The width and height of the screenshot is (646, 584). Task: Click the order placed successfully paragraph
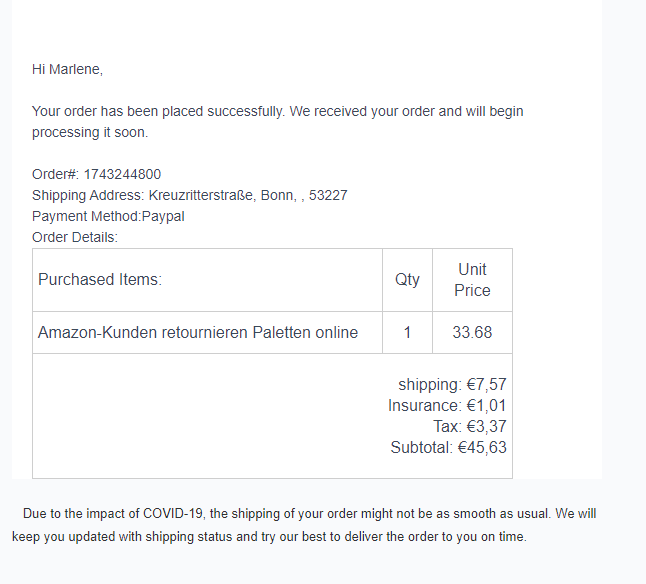277,122
